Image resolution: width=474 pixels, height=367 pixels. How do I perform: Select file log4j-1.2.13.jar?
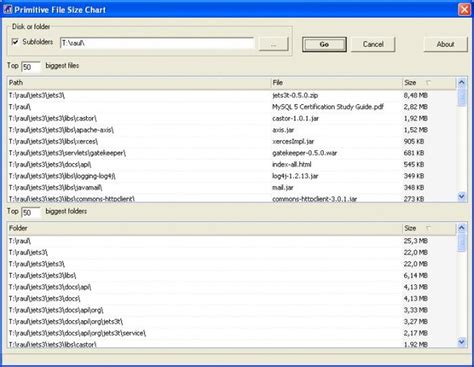coord(295,176)
